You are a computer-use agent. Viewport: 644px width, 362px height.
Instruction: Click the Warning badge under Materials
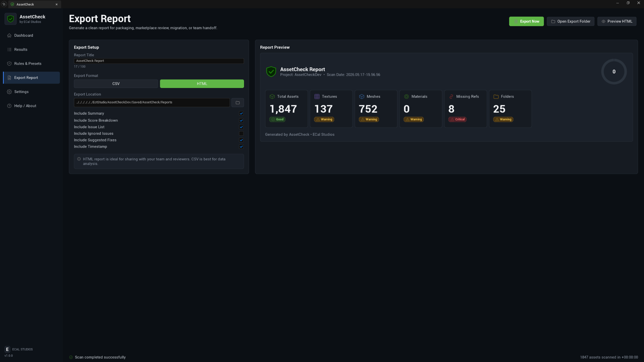pyautogui.click(x=414, y=119)
